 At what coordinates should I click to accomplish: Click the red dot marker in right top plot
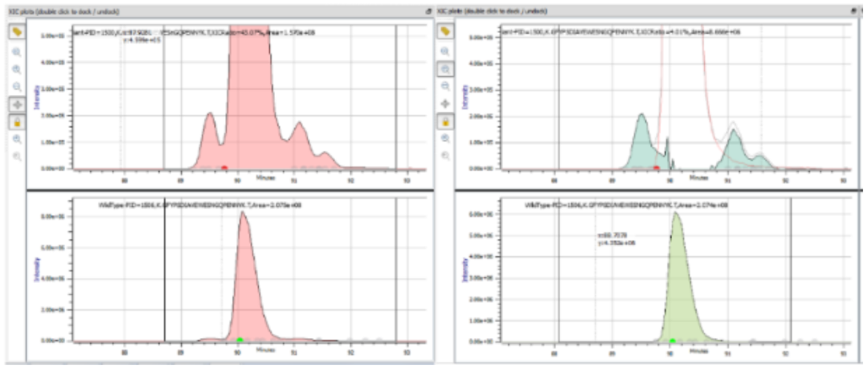pyautogui.click(x=656, y=167)
